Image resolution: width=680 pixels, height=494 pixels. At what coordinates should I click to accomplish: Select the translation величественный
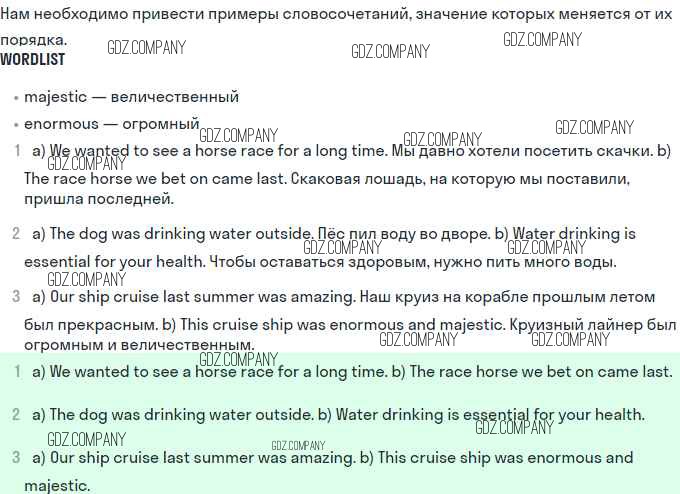(x=174, y=97)
